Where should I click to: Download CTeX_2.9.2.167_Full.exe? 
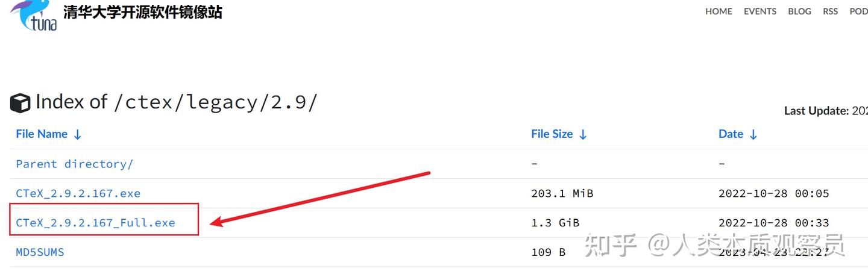95,223
